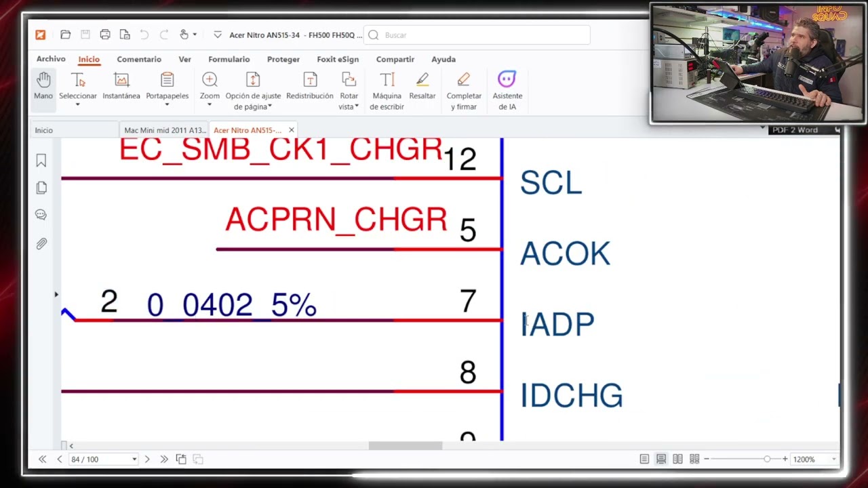This screenshot has height=488, width=868.
Task: Click Completar y firmar tool
Action: pyautogui.click(x=464, y=91)
